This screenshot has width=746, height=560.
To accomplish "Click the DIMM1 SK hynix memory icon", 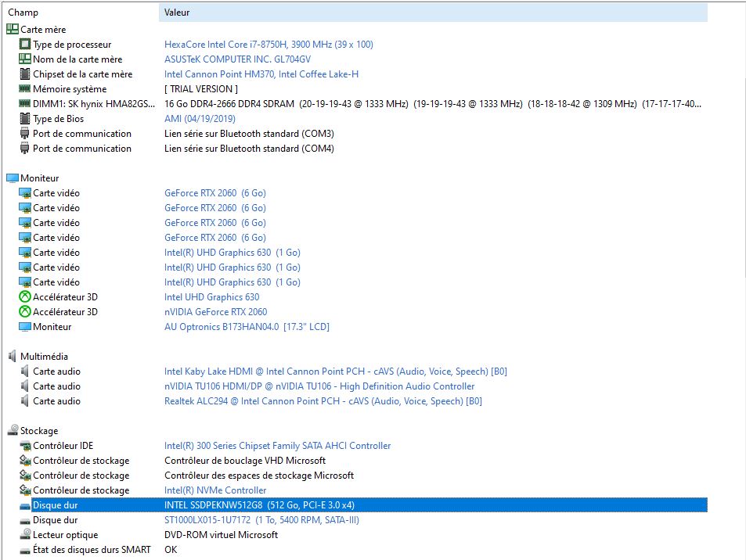I will [25, 103].
